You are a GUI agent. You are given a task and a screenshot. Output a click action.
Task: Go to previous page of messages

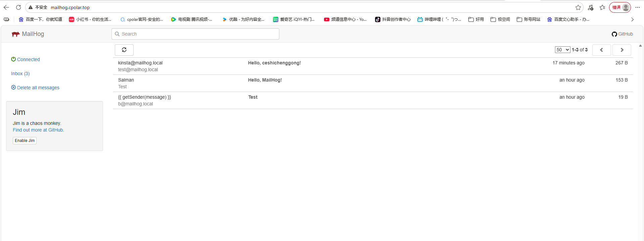tap(601, 50)
